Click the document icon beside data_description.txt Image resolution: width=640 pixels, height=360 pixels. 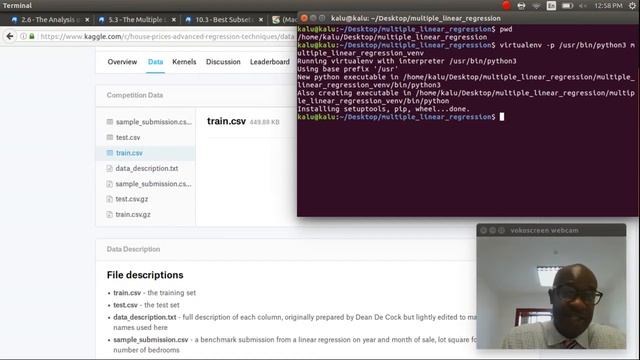[109, 169]
